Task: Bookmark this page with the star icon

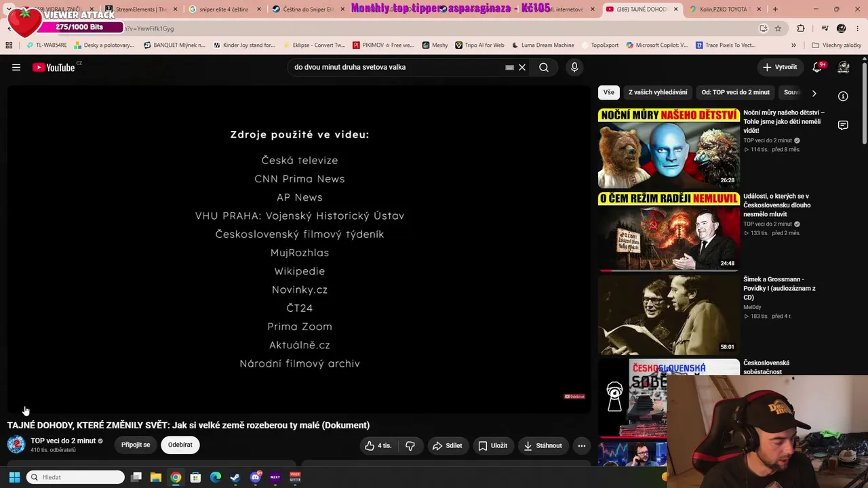Action: pyautogui.click(x=778, y=28)
